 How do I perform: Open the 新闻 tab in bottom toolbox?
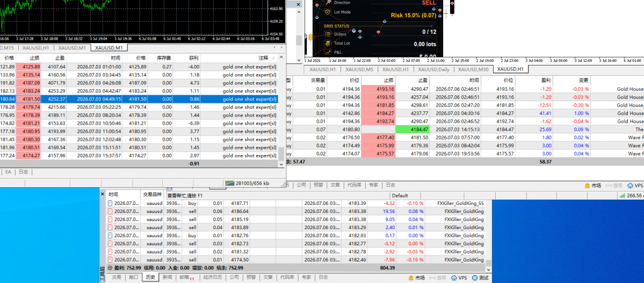point(167,277)
